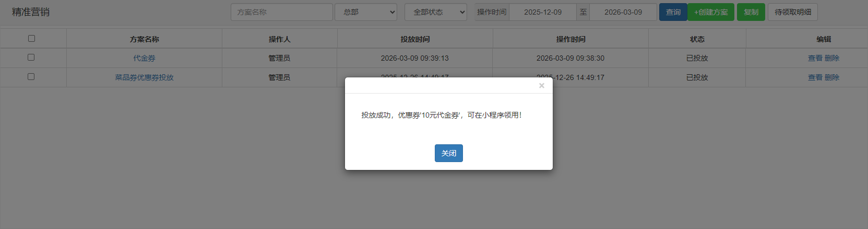Screen dimensions: 868x229
Task: Dismiss the dialog using the × icon
Action: 541,86
